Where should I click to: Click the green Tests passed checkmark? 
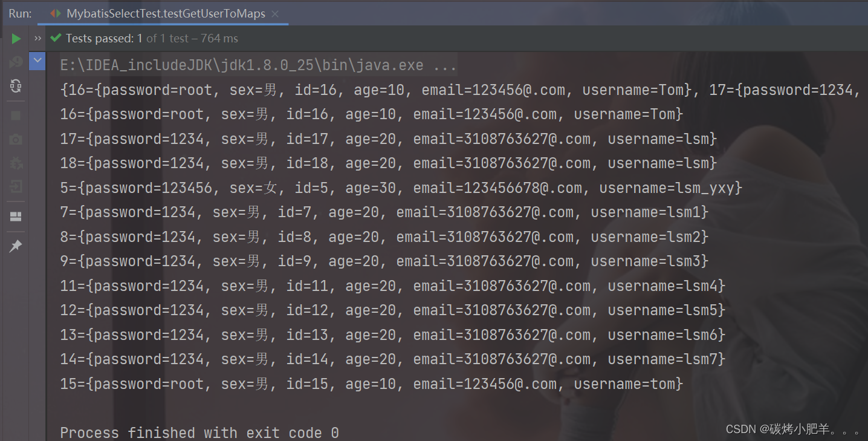(x=56, y=38)
